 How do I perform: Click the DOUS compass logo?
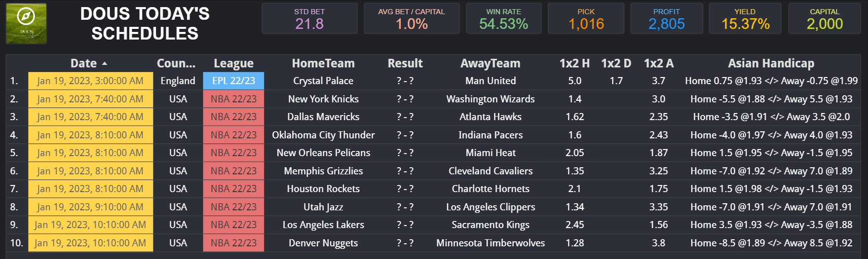coord(26,23)
